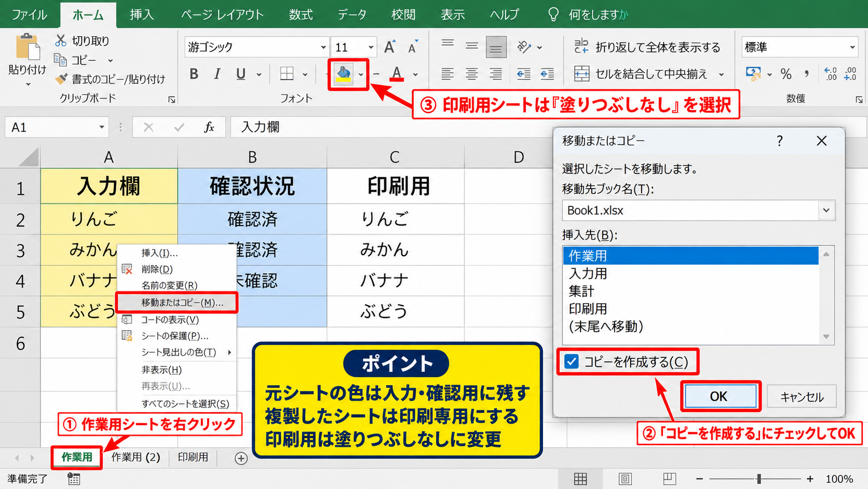This screenshot has height=489, width=868.
Task: Click the キャンセル button
Action: [x=802, y=397]
